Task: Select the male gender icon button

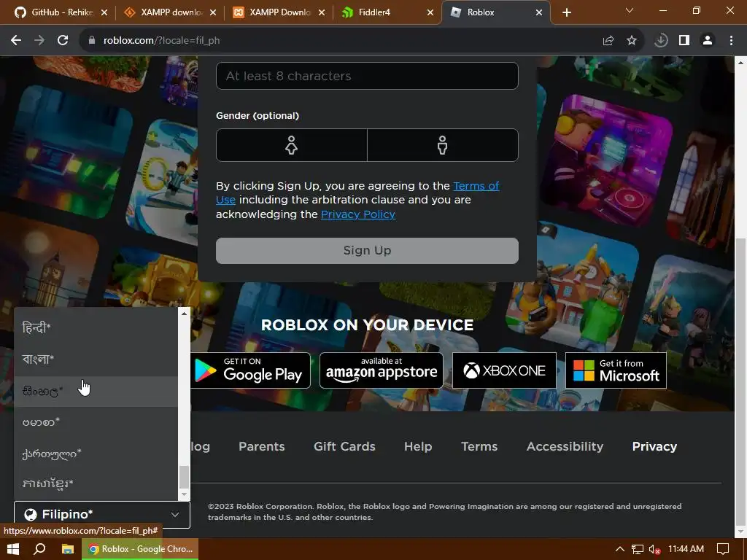Action: [x=443, y=145]
